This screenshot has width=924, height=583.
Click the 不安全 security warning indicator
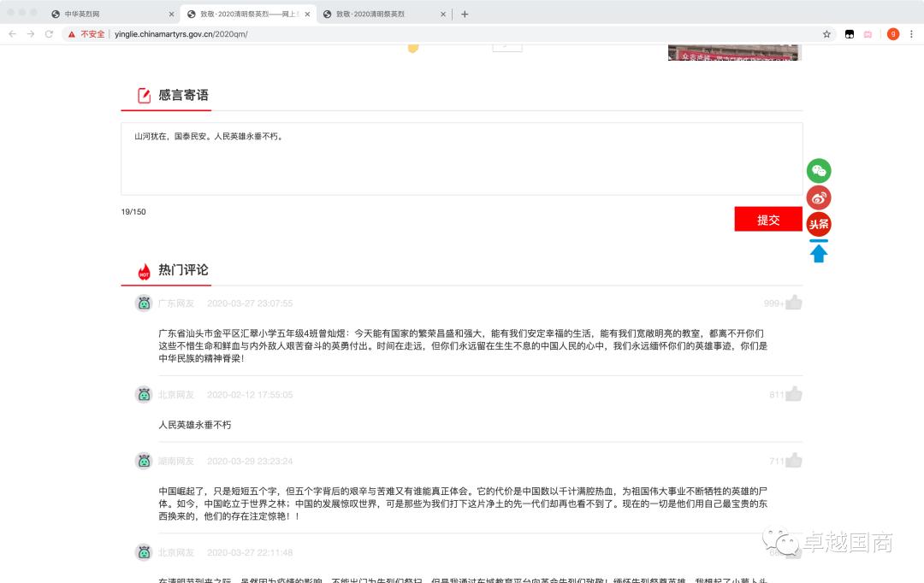(86, 34)
